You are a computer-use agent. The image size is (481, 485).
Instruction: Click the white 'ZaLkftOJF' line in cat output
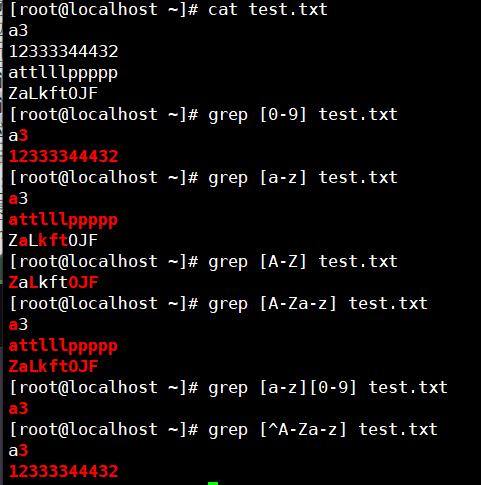click(x=53, y=93)
